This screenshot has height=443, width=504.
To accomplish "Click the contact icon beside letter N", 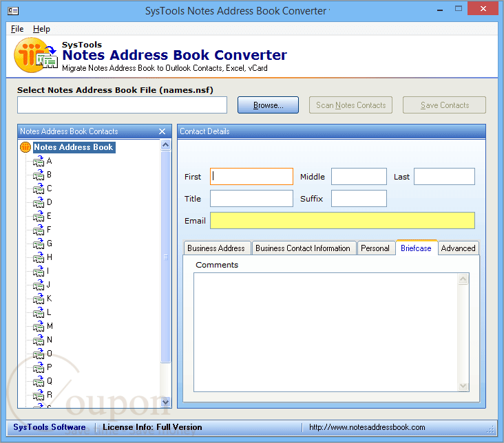I will coord(39,340).
